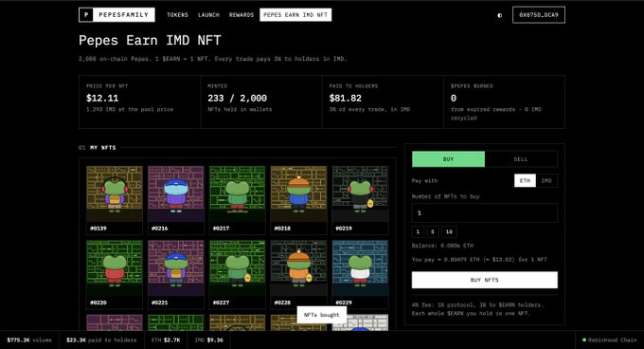Click the $12.11 price per NFT value

pos(102,99)
